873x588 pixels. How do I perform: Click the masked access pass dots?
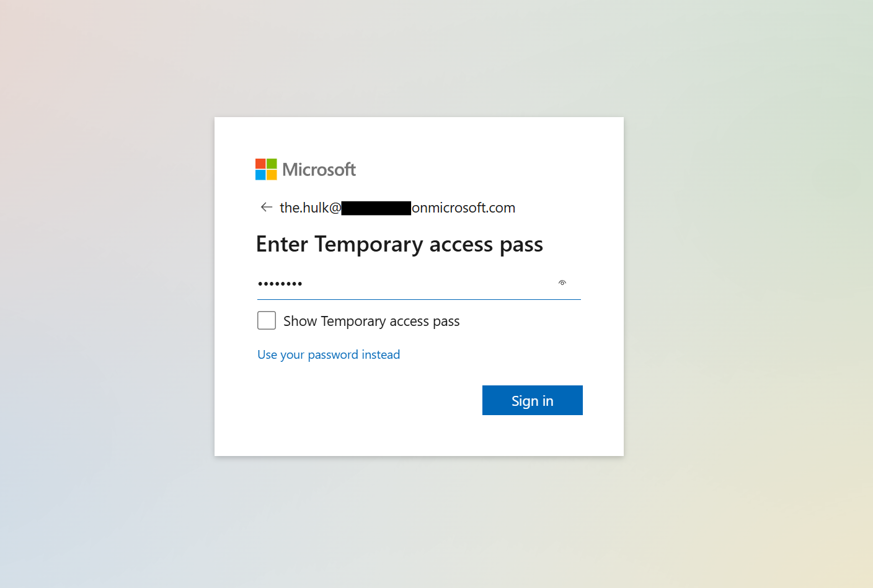tap(280, 284)
